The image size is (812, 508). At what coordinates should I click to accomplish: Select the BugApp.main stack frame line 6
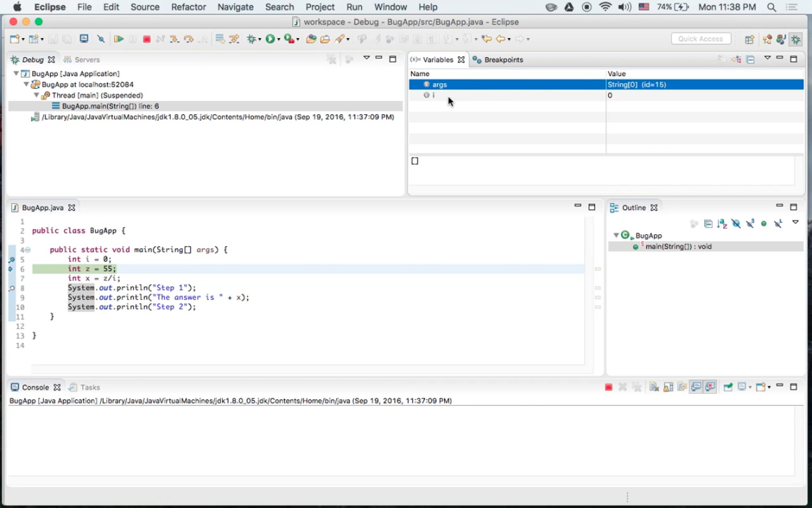click(x=110, y=106)
